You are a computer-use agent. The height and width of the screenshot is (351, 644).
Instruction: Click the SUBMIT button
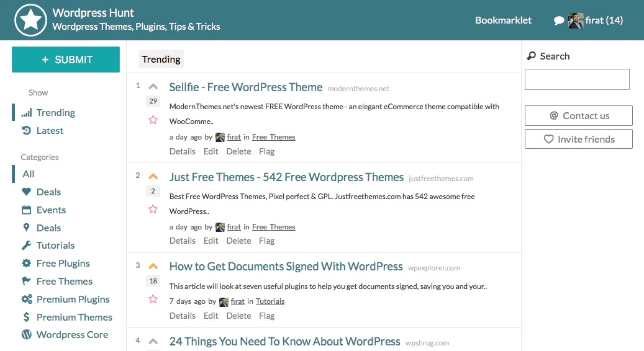pos(66,60)
